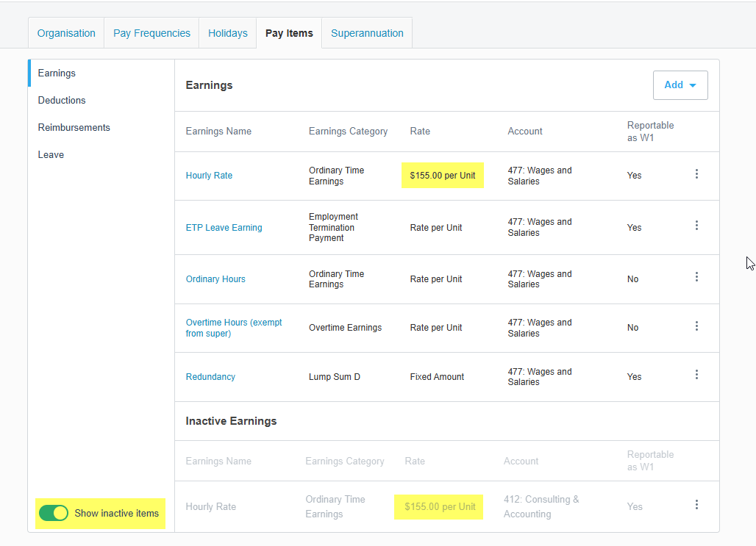Open the three-dot menu for Redundancy row

coord(696,375)
